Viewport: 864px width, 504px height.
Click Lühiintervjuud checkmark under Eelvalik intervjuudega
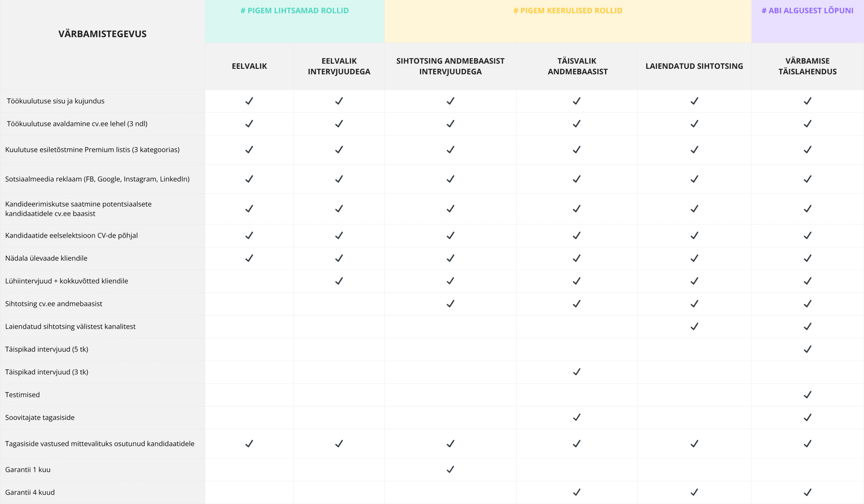(339, 281)
